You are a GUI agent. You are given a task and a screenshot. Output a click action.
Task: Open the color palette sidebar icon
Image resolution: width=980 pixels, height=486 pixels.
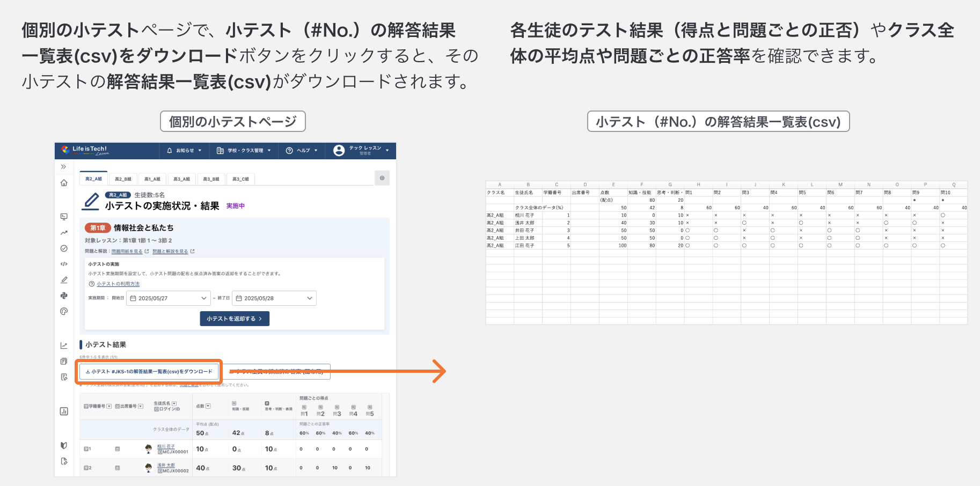(x=64, y=311)
